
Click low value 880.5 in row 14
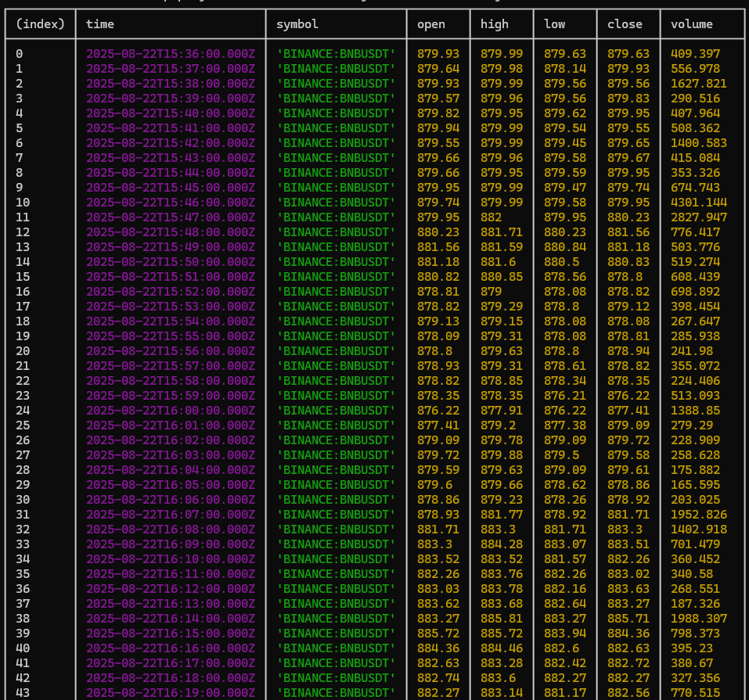click(x=561, y=262)
